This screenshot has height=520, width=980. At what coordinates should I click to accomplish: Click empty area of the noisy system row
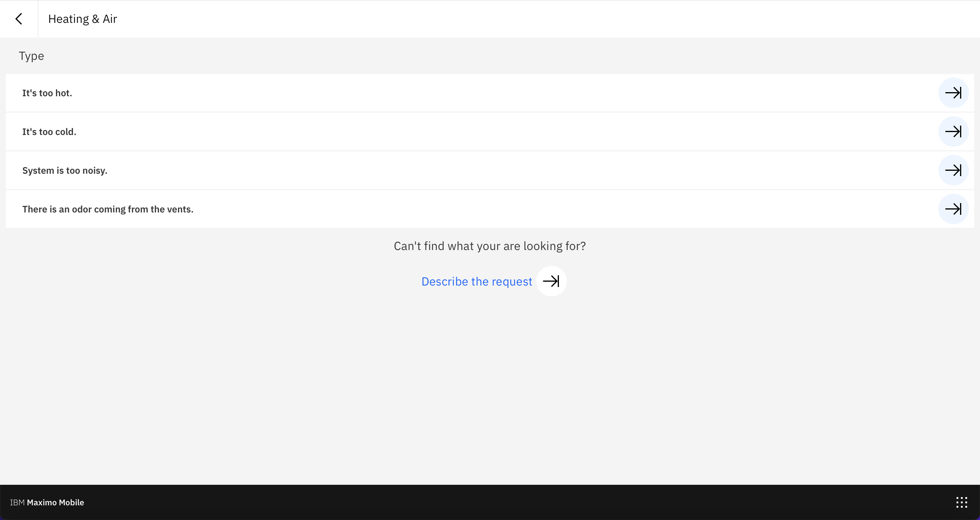tap(495, 170)
